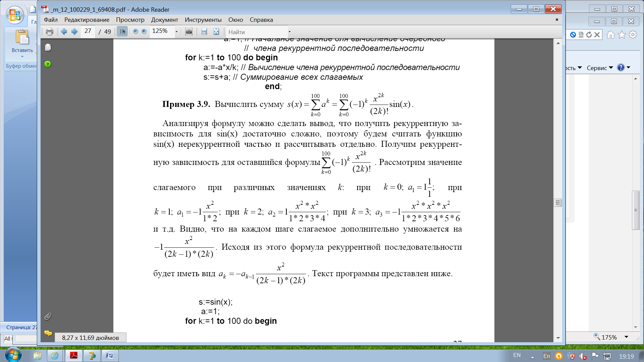Click the EN language indicator

tap(517, 355)
